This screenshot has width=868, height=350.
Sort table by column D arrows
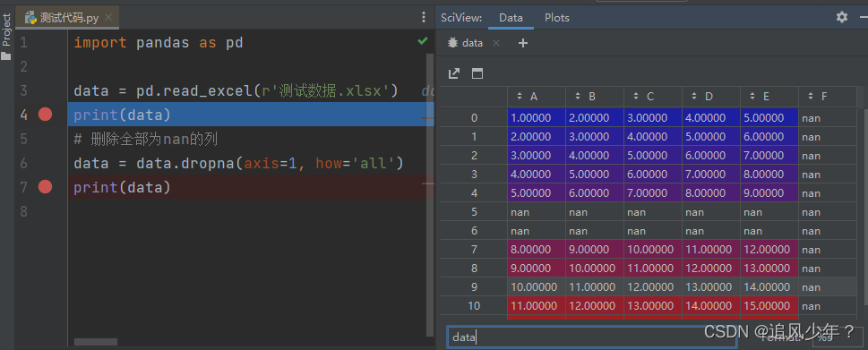pos(694,96)
